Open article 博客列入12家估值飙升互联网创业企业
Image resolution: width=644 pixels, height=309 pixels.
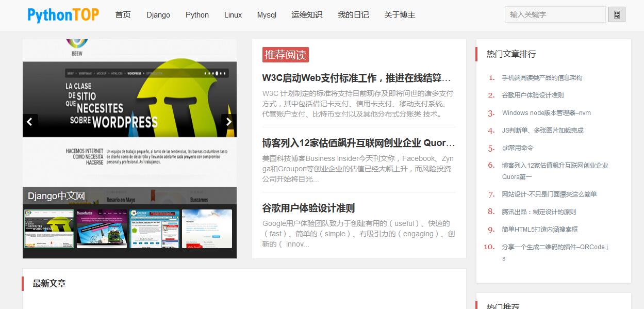pyautogui.click(x=358, y=143)
